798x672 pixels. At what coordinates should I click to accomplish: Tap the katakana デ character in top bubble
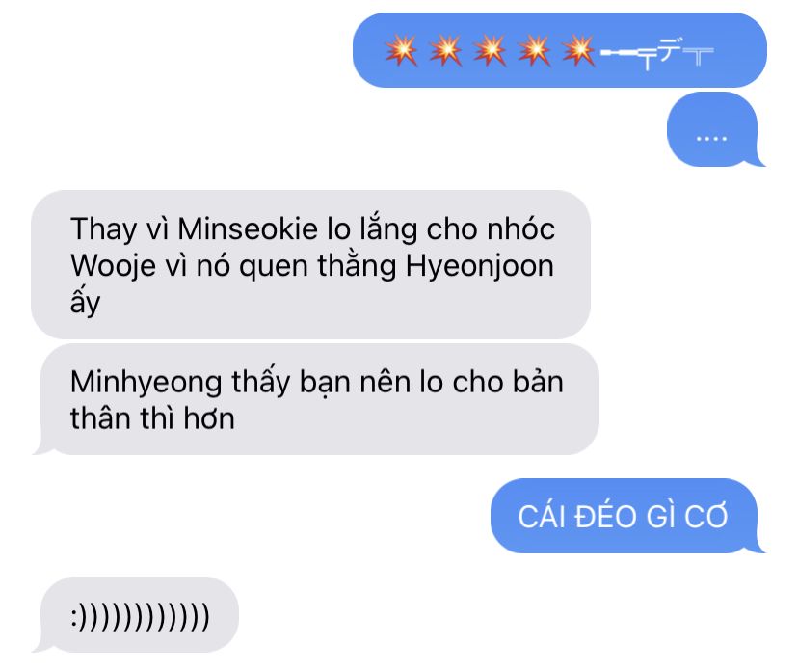tap(670, 50)
